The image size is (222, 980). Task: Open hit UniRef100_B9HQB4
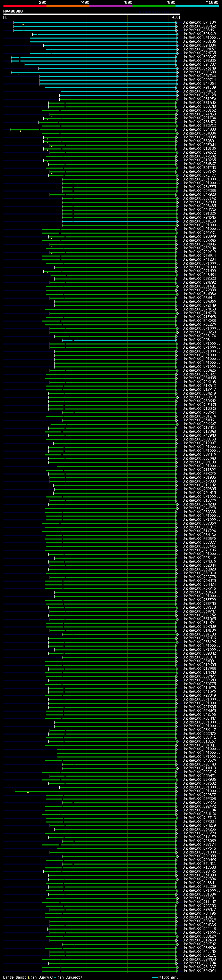(199, 45)
